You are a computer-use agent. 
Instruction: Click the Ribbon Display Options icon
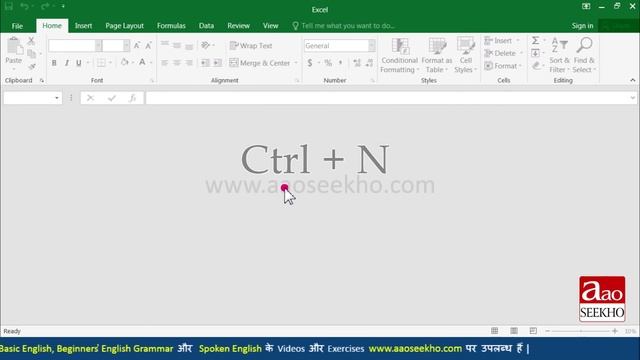coord(586,6)
